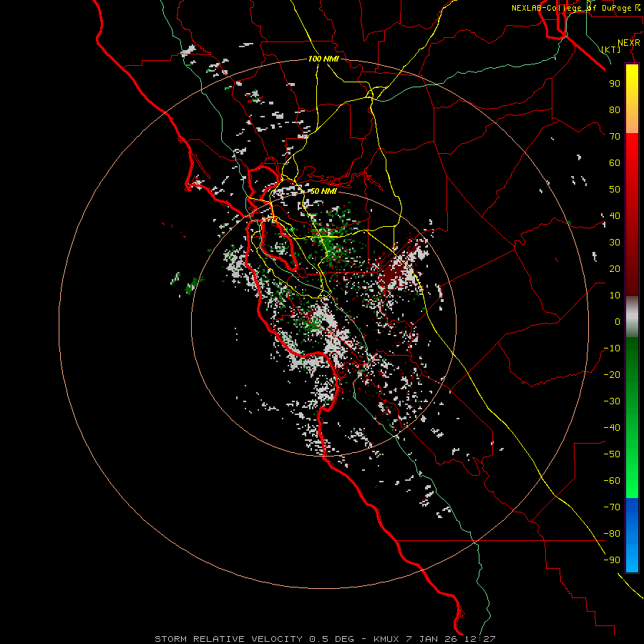Click the NEXLAB-College of DuPage credit text
644x644 pixels.
pos(577,8)
